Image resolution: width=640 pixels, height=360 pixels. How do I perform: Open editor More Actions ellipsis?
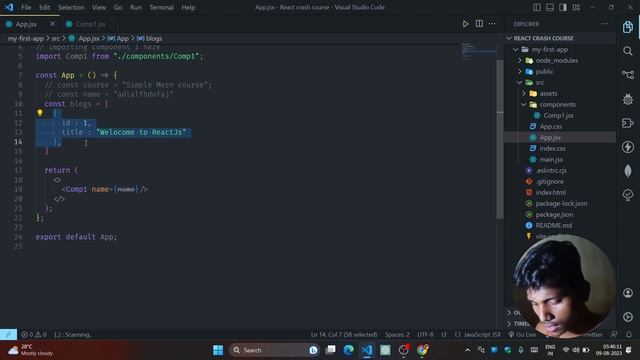point(492,24)
